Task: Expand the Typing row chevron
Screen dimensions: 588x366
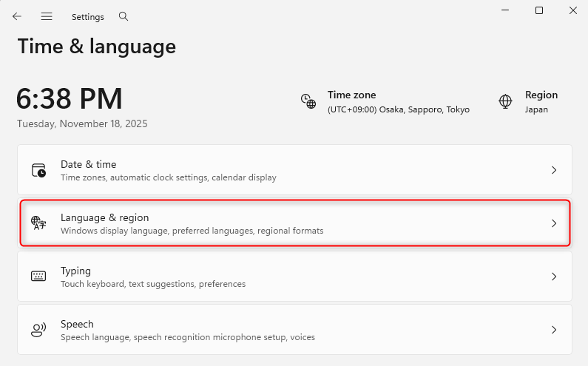Action: click(554, 277)
